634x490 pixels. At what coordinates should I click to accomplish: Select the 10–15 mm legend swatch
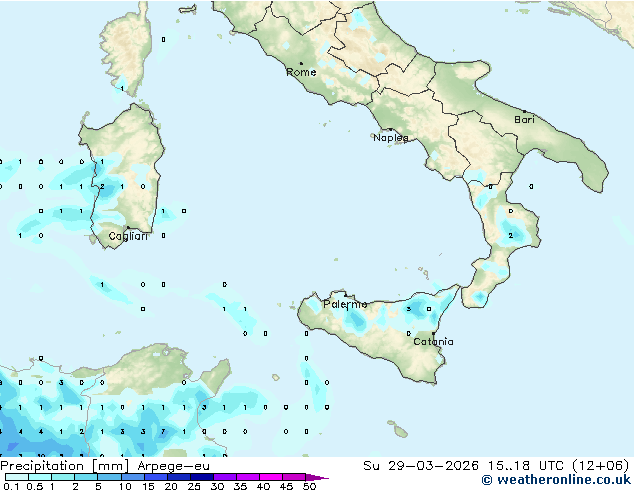[132, 477]
